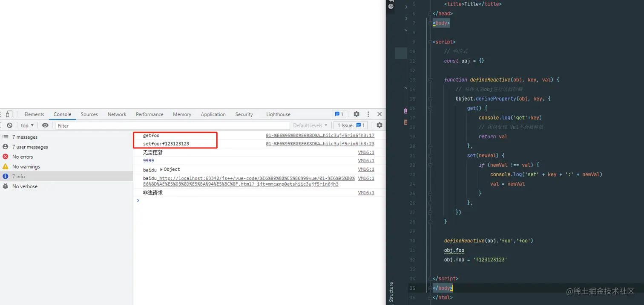Click "val = newVal" in the editor
The image size is (644, 305).
click(x=508, y=184)
